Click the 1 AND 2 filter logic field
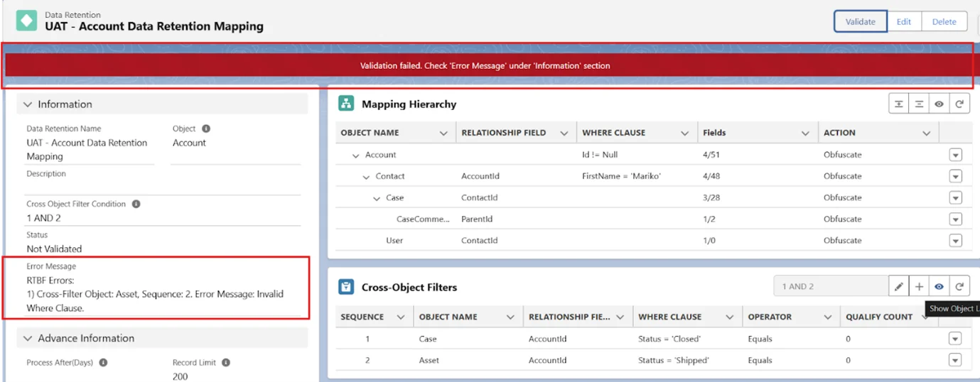The image size is (980, 382). pyautogui.click(x=830, y=287)
